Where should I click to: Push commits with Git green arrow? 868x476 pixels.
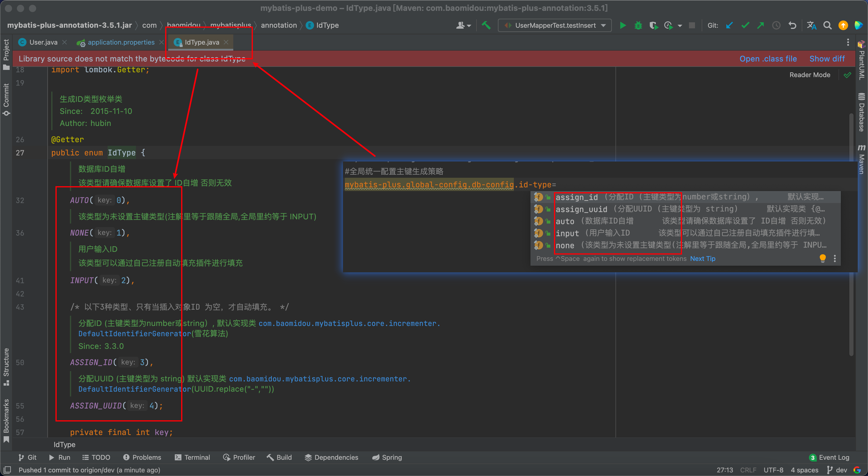(x=760, y=26)
